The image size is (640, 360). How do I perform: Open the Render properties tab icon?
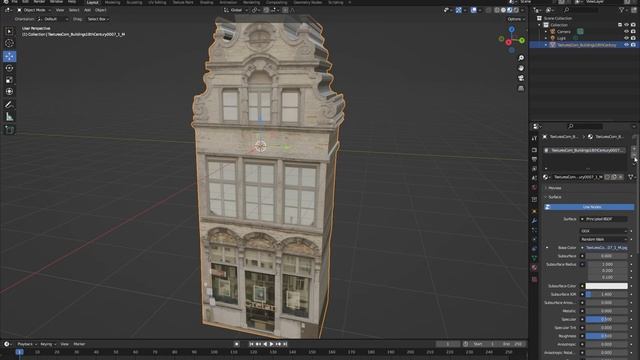(534, 150)
